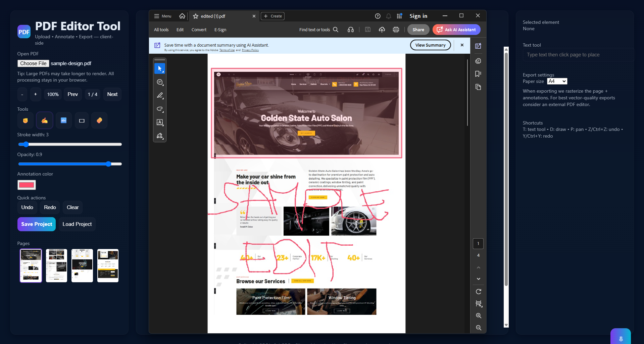Click the print icon in Acrobat

tap(396, 30)
